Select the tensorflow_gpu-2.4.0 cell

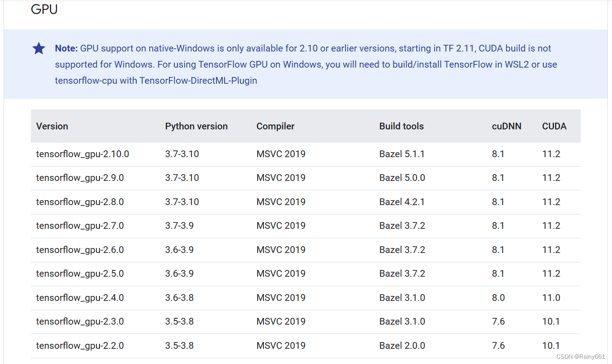80,298
